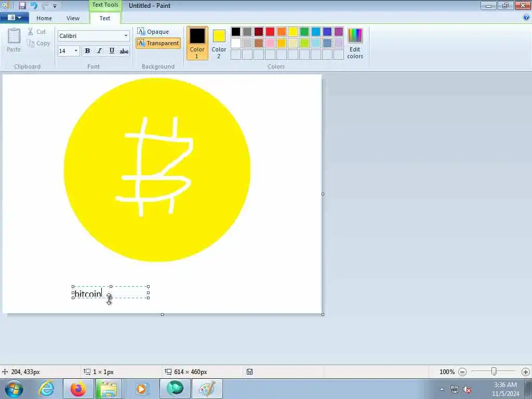Select the Text ribbon tab
Image resolution: width=532 pixels, height=399 pixels.
click(105, 18)
